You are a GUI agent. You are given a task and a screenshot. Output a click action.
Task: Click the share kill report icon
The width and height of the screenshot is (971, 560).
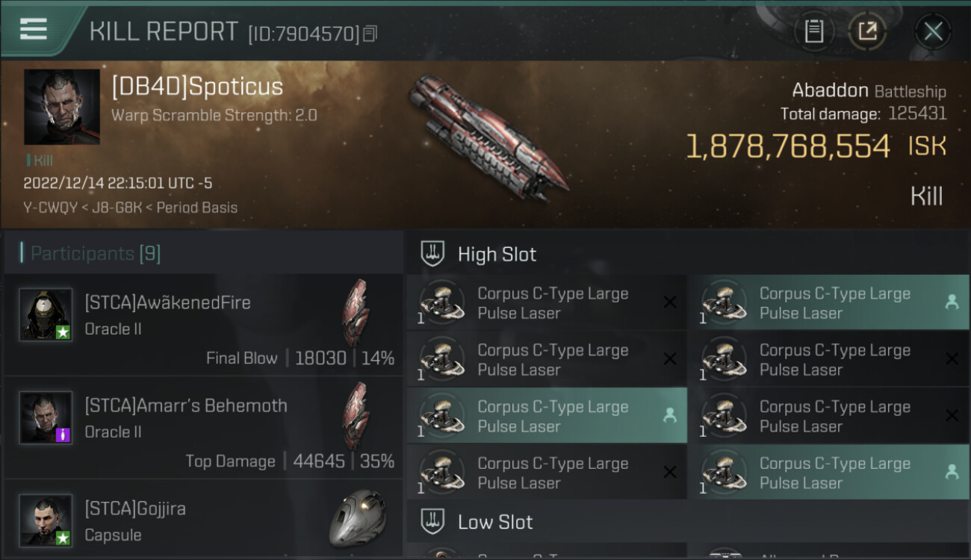(867, 31)
